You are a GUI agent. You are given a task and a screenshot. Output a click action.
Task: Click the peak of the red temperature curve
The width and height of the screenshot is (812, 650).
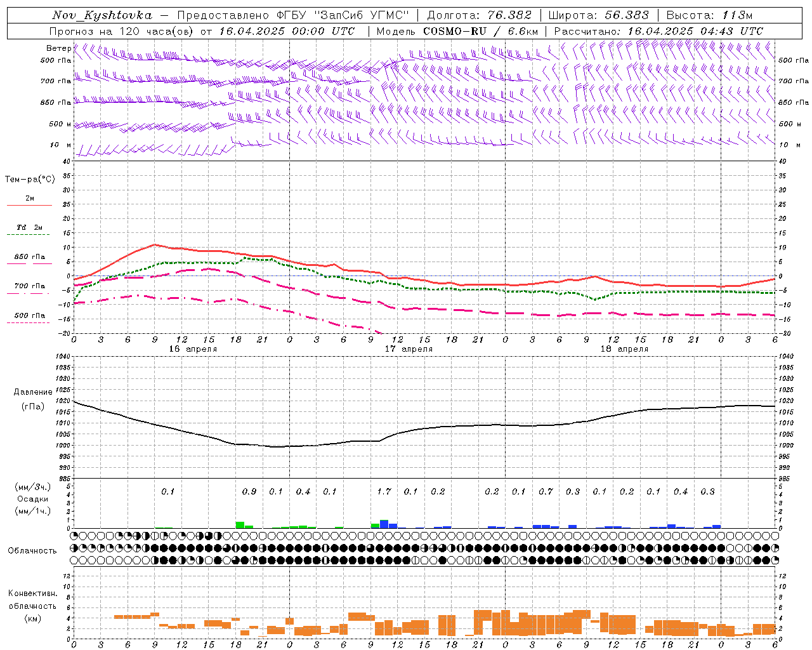coord(154,244)
